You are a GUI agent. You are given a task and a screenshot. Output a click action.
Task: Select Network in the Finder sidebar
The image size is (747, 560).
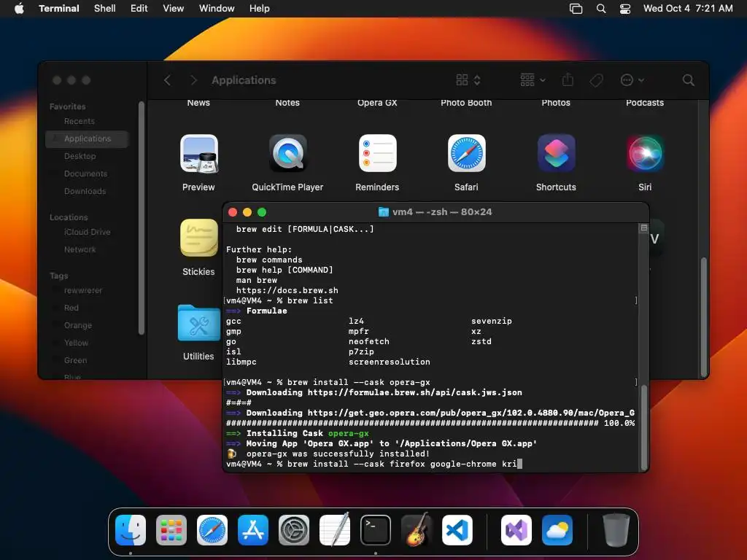tap(88, 249)
